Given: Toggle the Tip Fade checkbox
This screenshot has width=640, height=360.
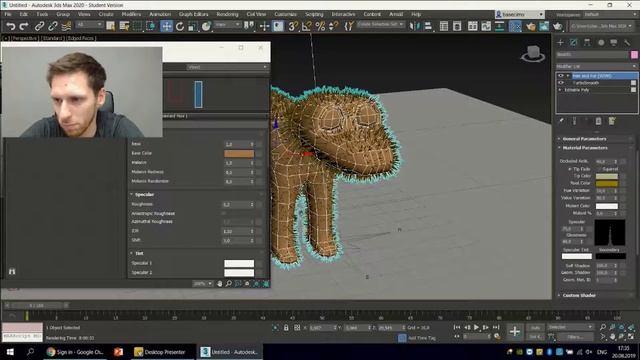Looking at the screenshot, I should pyautogui.click(x=570, y=169).
